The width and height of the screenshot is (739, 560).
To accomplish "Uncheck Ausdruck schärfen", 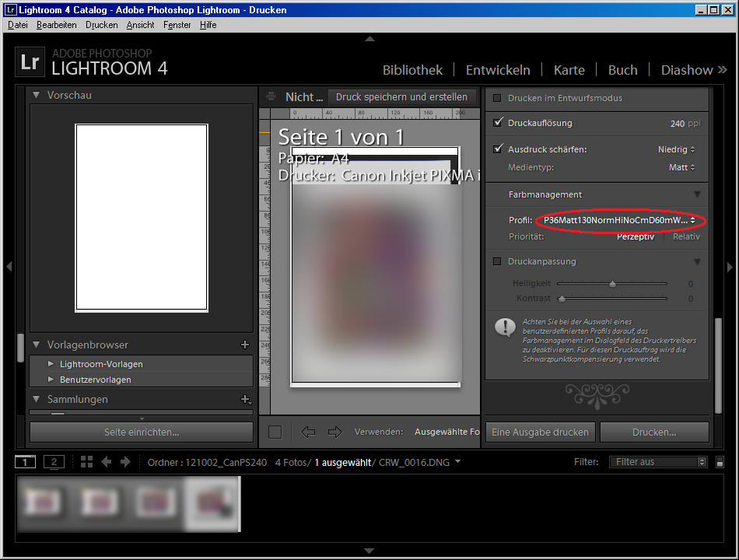I will (x=496, y=148).
